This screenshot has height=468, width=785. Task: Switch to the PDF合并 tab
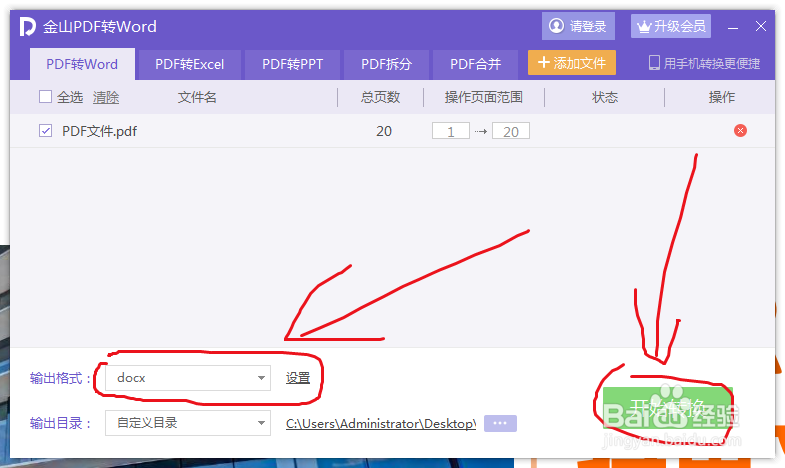[x=475, y=65]
